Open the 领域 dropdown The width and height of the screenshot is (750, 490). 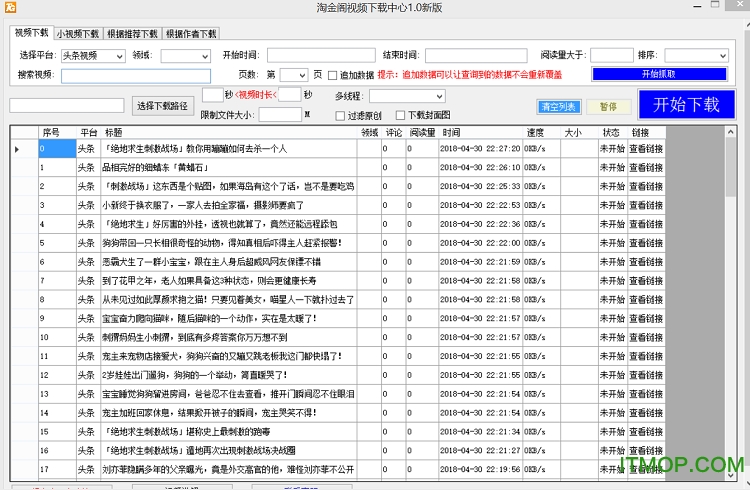tap(186, 56)
